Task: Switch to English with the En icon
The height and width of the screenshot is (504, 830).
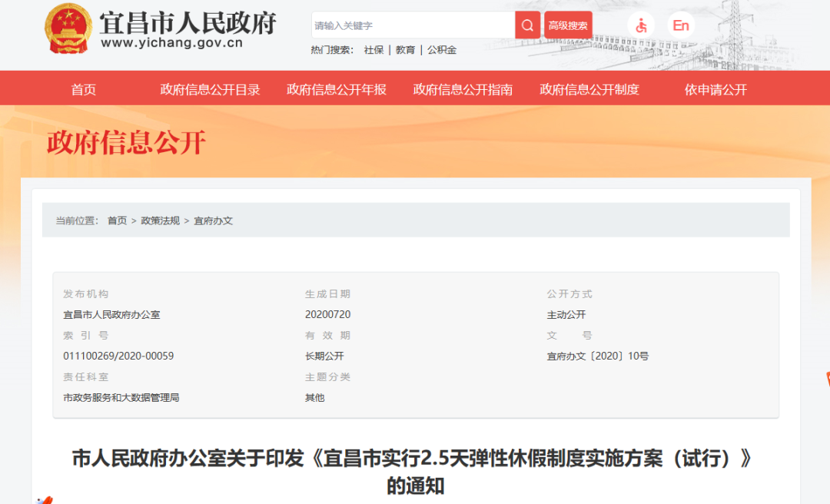Action: (680, 25)
